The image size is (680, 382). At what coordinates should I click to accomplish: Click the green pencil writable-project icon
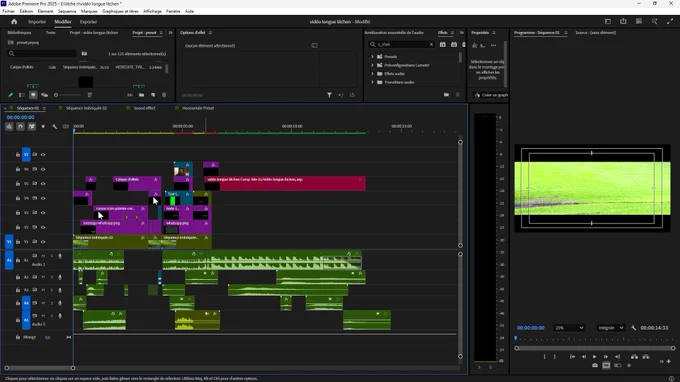click(x=10, y=95)
